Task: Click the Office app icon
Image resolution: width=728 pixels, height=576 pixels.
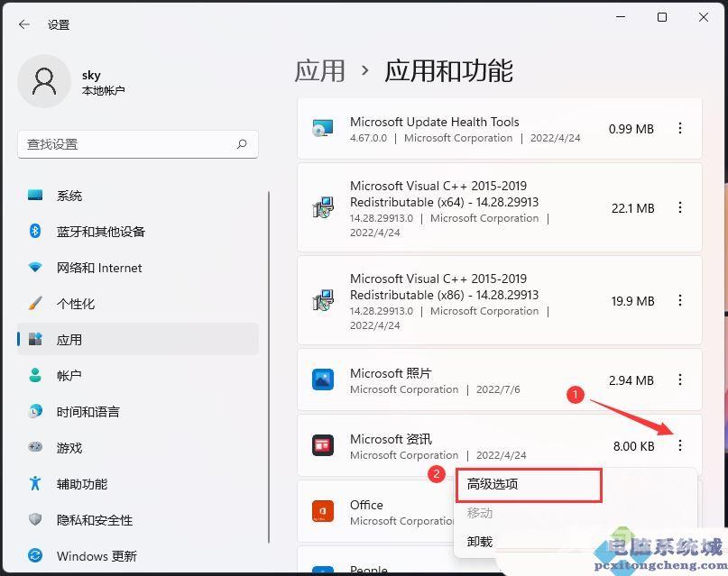Action: (323, 511)
